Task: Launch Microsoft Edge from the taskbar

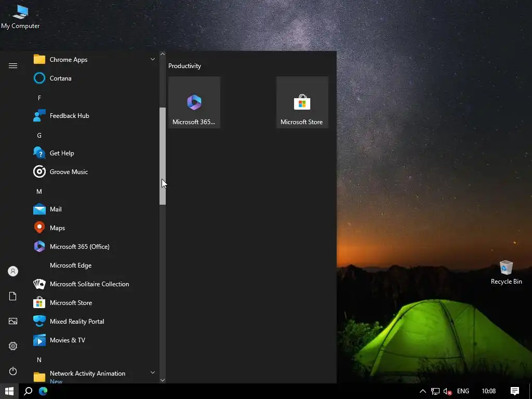Action: 43,391
